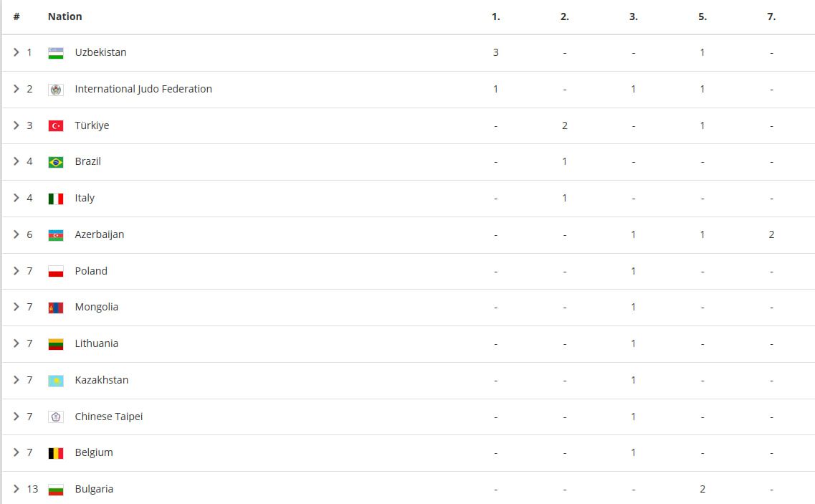Expand the Lithuania row chevron
Viewport: 815px width, 504px height.
[x=16, y=343]
